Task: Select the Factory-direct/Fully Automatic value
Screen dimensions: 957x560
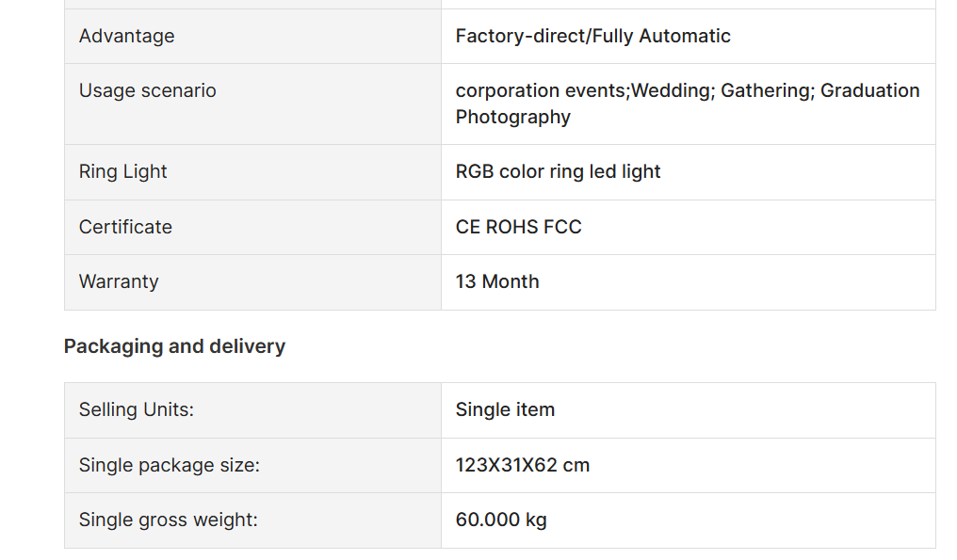Action: 592,36
